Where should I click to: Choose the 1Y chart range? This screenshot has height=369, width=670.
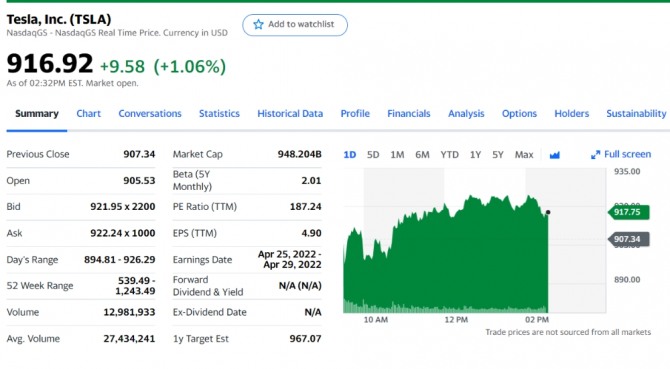[x=475, y=155]
